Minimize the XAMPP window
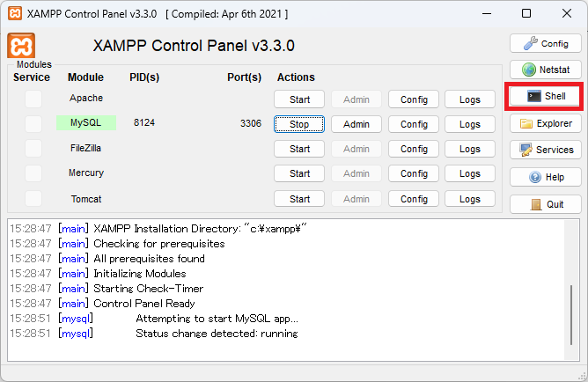The image size is (588, 382). [487, 13]
